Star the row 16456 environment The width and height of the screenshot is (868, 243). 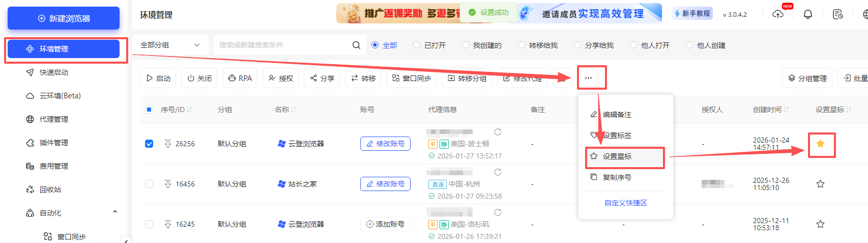[820, 184]
